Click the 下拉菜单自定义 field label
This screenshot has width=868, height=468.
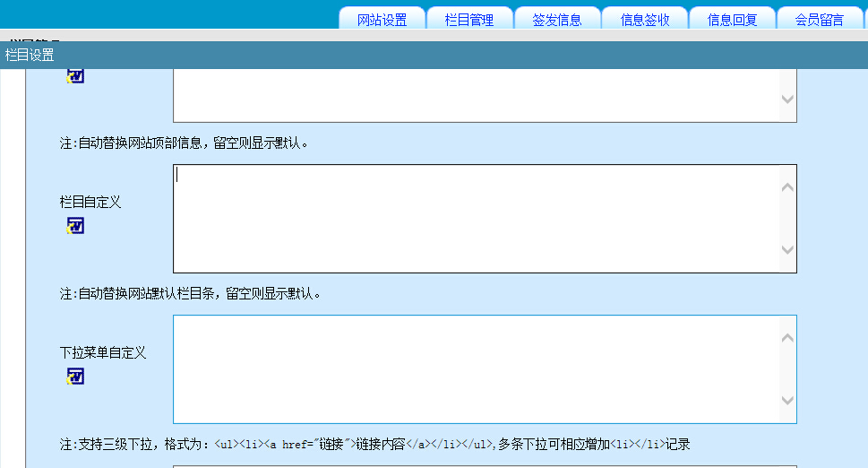click(x=103, y=352)
